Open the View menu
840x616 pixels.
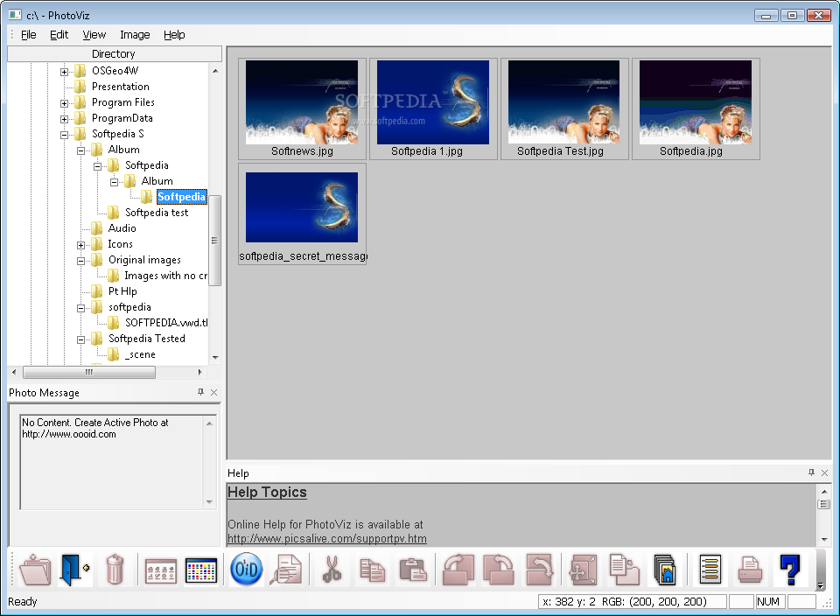tap(94, 35)
